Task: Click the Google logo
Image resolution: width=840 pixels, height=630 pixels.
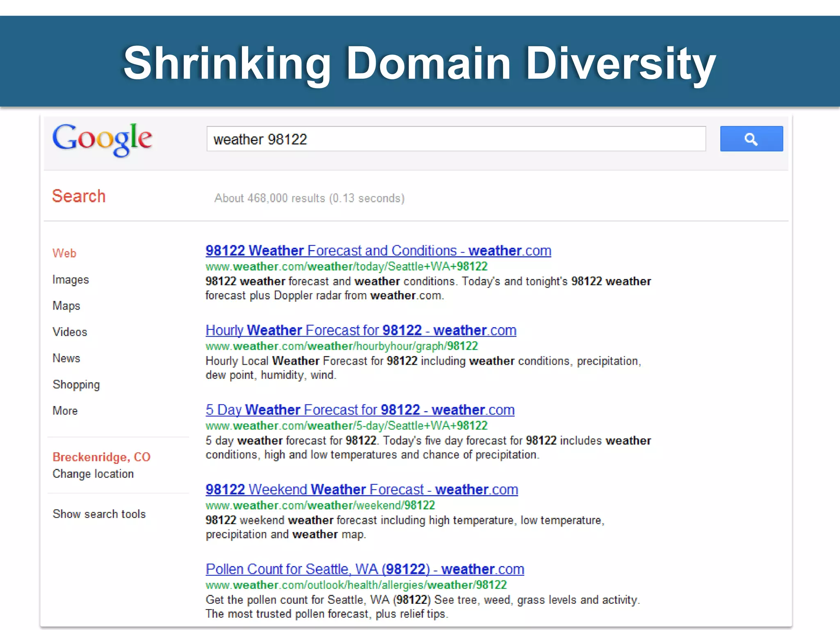Action: tap(102, 140)
